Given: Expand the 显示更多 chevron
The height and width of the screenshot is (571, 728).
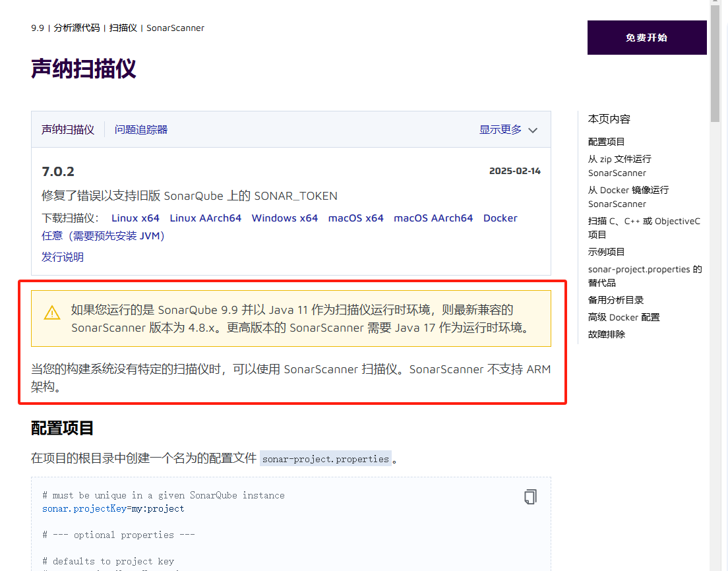Looking at the screenshot, I should [533, 131].
